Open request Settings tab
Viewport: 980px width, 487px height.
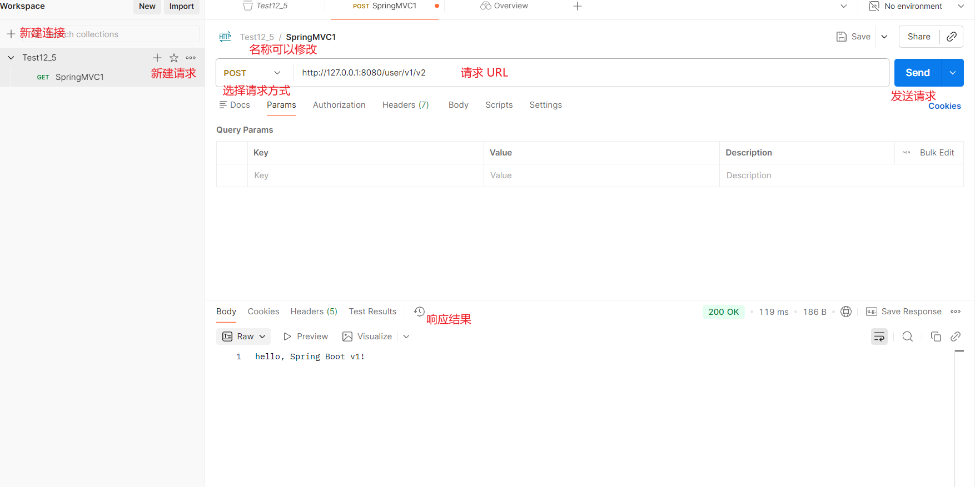(x=546, y=105)
